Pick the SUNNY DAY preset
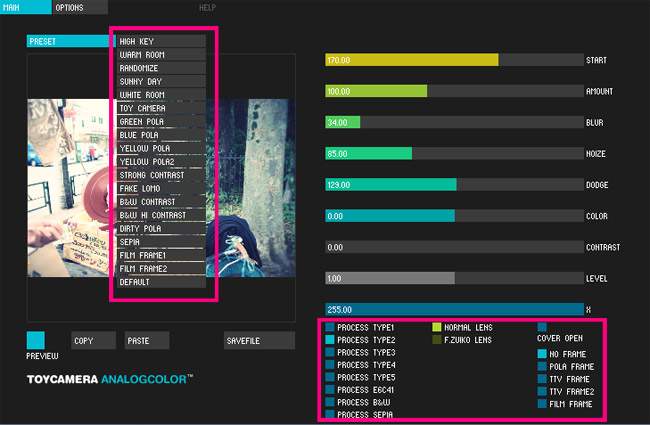Image resolution: width=650 pixels, height=425 pixels. (x=161, y=82)
